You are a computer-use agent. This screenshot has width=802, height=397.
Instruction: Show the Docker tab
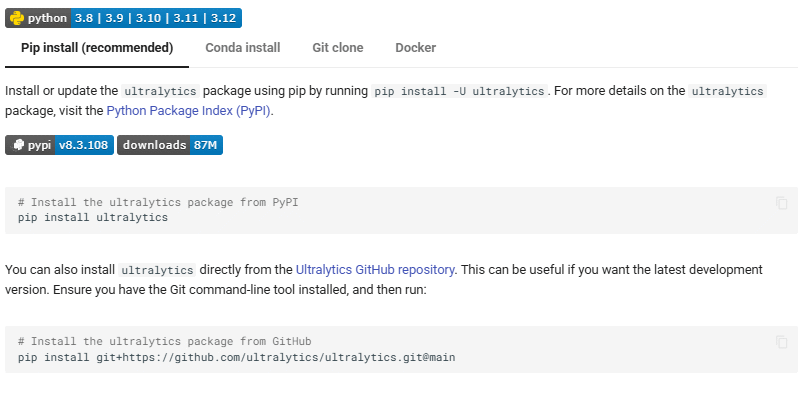click(x=416, y=48)
